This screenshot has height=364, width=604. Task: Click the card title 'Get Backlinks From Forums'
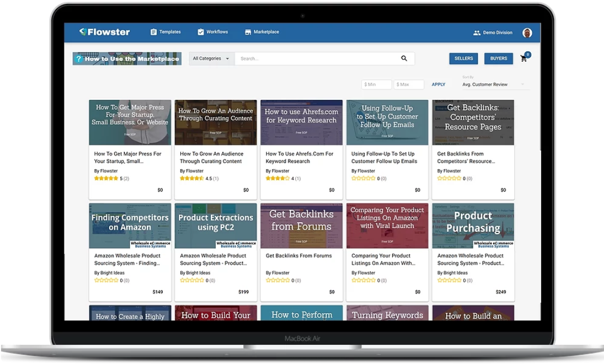(x=299, y=255)
